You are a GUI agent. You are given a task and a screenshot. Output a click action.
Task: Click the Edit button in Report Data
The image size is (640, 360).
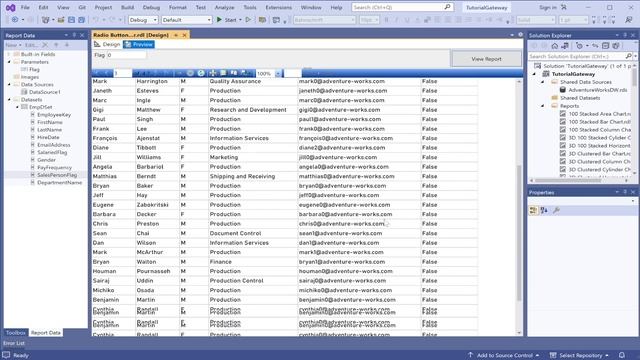(x=31, y=45)
